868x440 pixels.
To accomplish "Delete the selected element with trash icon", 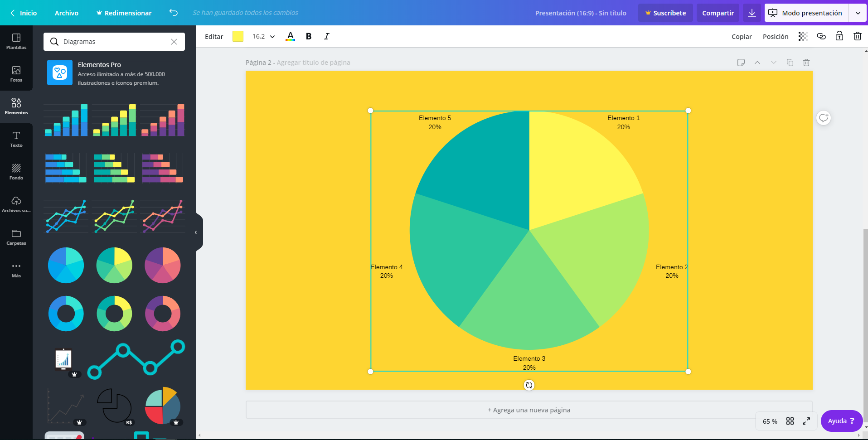I will pyautogui.click(x=857, y=36).
